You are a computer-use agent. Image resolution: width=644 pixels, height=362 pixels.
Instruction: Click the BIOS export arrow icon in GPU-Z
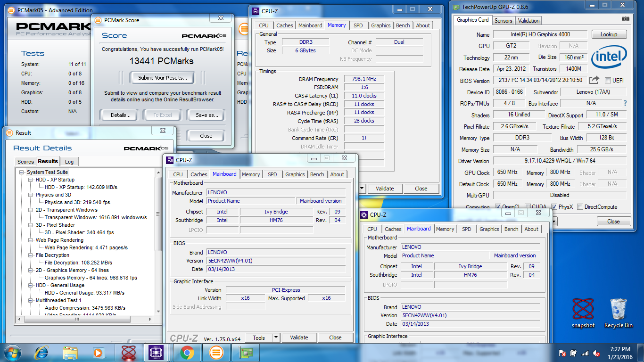click(594, 80)
